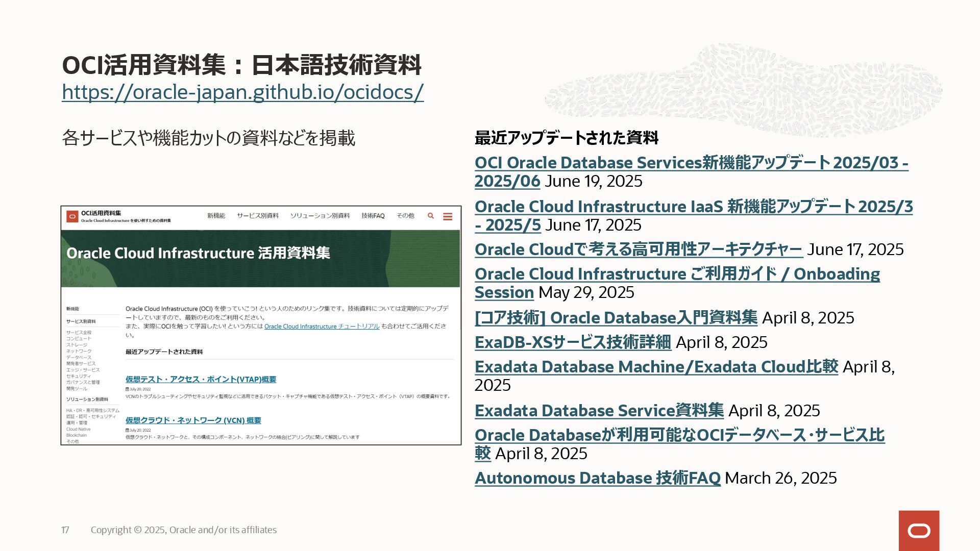
Task: Open サービス別資料 in the site's top navigation
Action: (258, 216)
